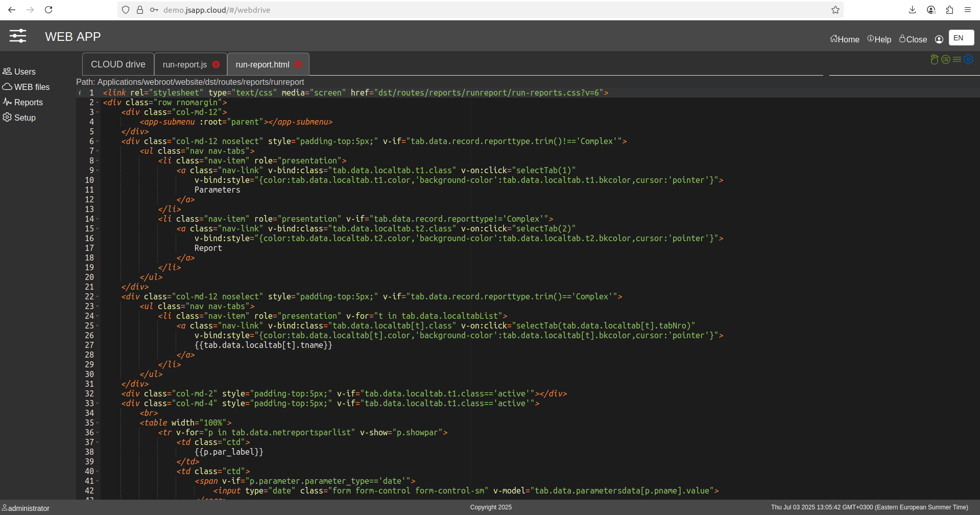Open the pulse icon beside Reports
Viewport: 980px width, 515px height.
pyautogui.click(x=7, y=102)
